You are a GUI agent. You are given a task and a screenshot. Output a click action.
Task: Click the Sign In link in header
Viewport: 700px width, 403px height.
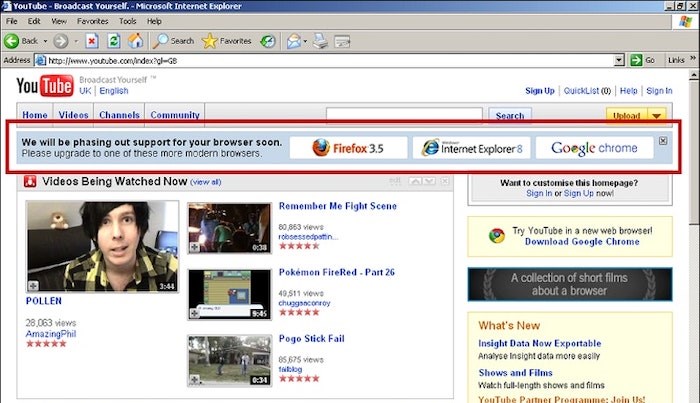pyautogui.click(x=659, y=91)
